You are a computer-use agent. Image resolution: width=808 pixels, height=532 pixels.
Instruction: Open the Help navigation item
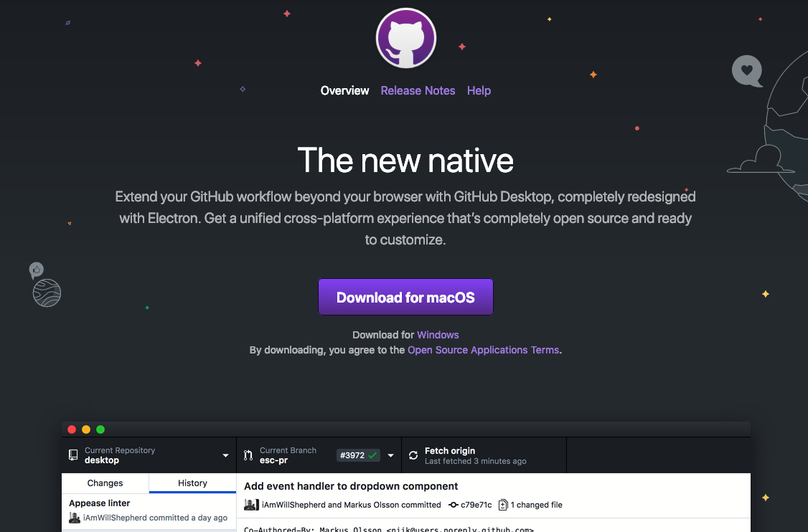coord(479,90)
